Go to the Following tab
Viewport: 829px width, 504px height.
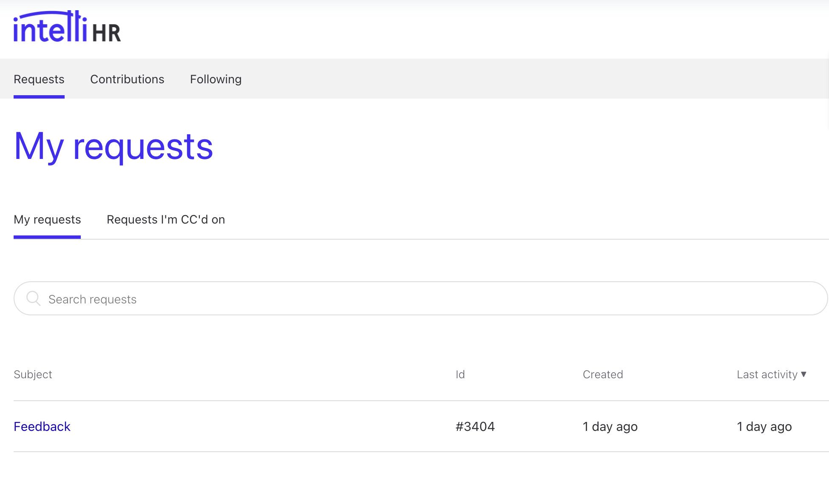point(216,79)
